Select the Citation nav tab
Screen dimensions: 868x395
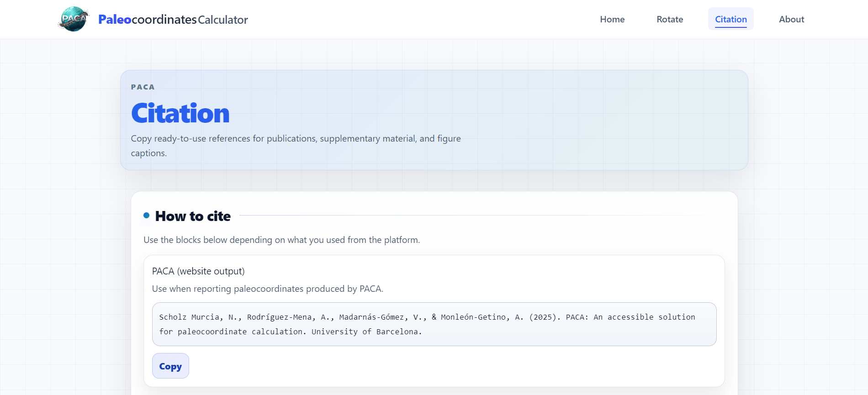[x=731, y=19]
